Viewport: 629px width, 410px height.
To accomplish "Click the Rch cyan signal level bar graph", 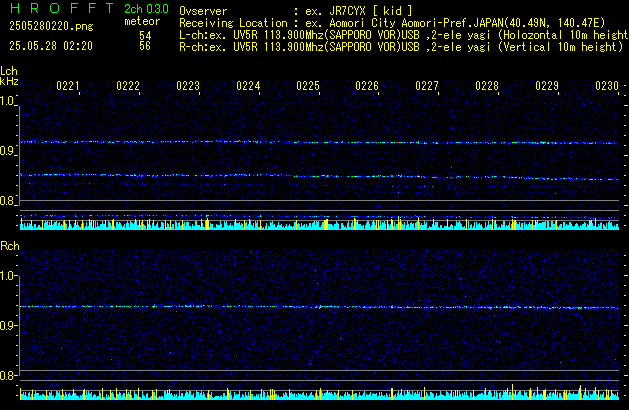I will click(319, 394).
